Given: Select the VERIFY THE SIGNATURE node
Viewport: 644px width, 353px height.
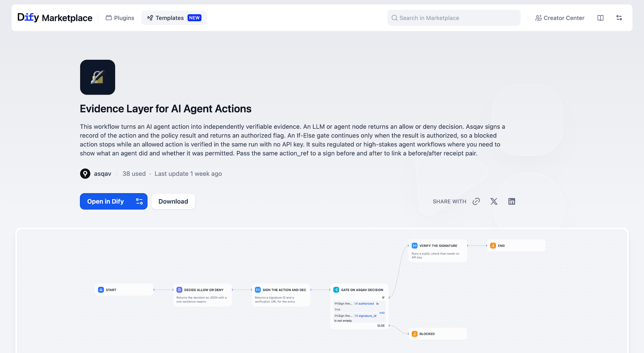Looking at the screenshot, I should tap(438, 251).
